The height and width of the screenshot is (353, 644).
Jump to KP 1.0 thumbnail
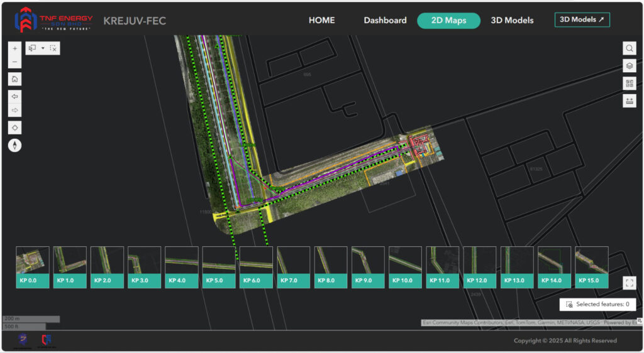[70, 268]
